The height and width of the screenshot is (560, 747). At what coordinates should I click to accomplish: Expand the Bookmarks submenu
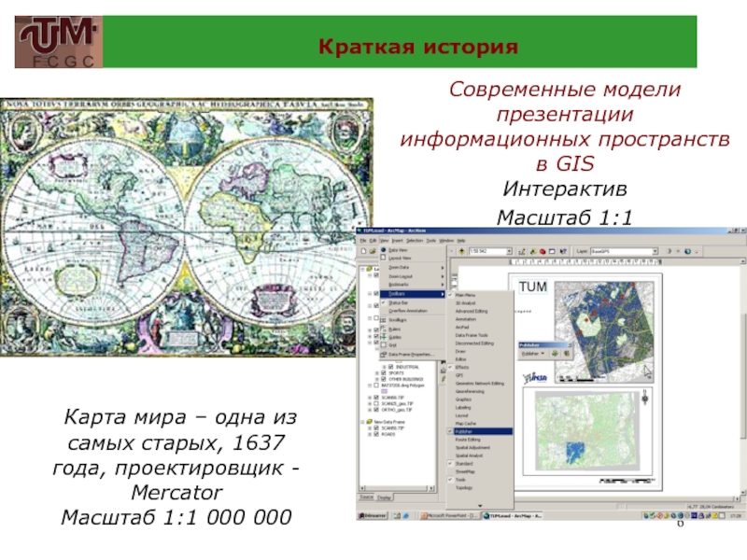(442, 285)
